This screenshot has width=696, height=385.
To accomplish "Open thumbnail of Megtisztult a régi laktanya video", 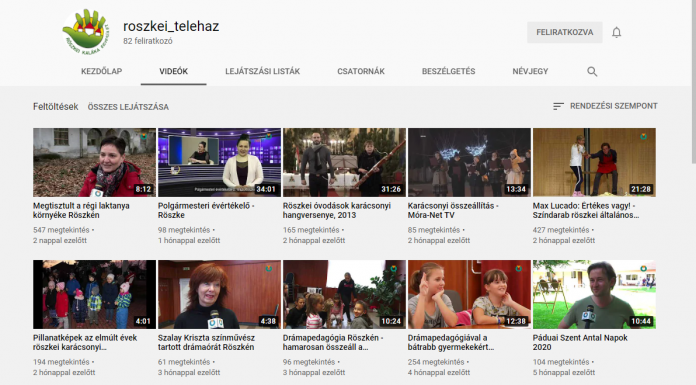I will click(x=95, y=163).
